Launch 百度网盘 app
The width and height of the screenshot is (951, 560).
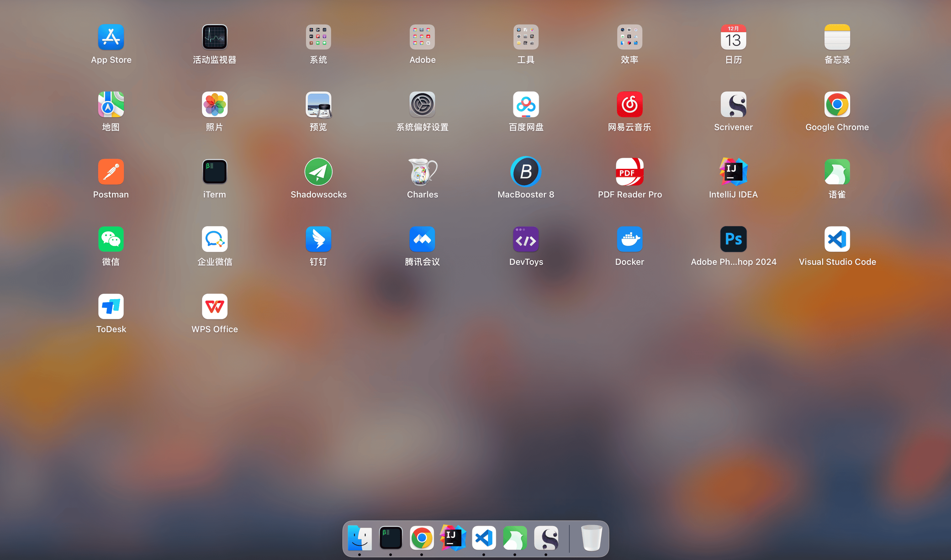tap(525, 105)
